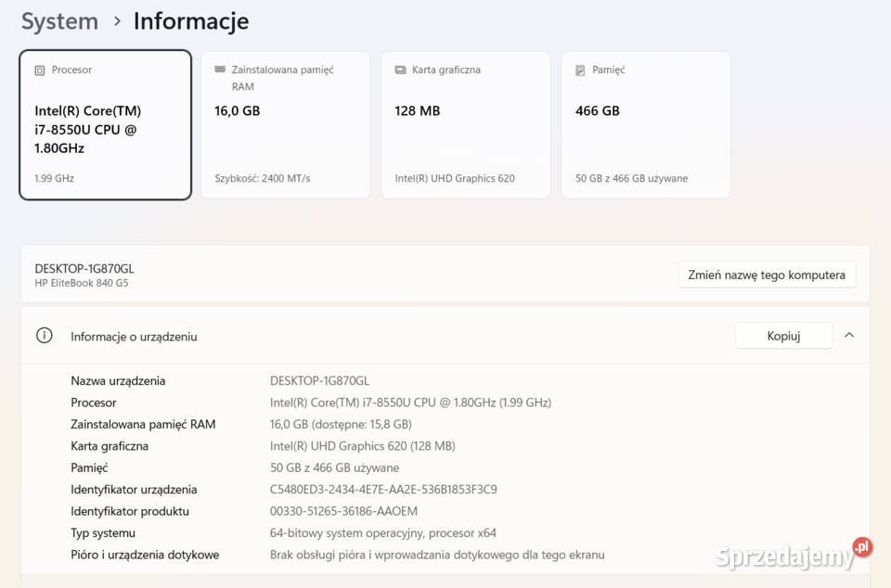Click the storage drive icon
Viewport: 891px width, 588px height.
pos(580,70)
